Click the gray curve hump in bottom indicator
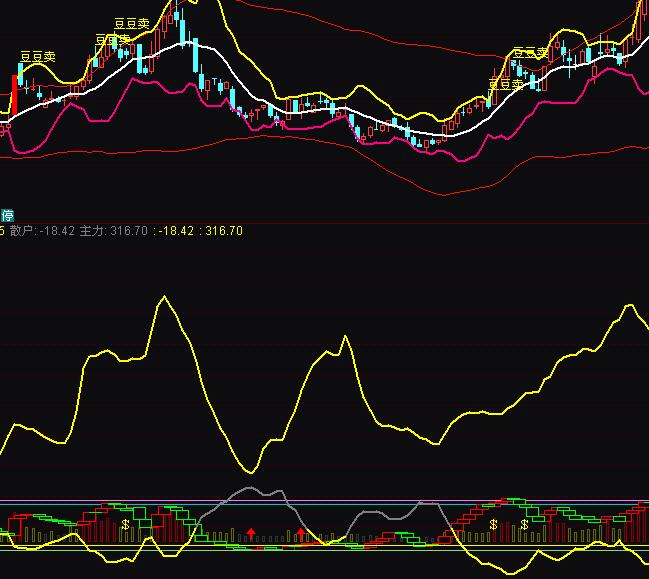The height and width of the screenshot is (579, 649). (x=248, y=492)
